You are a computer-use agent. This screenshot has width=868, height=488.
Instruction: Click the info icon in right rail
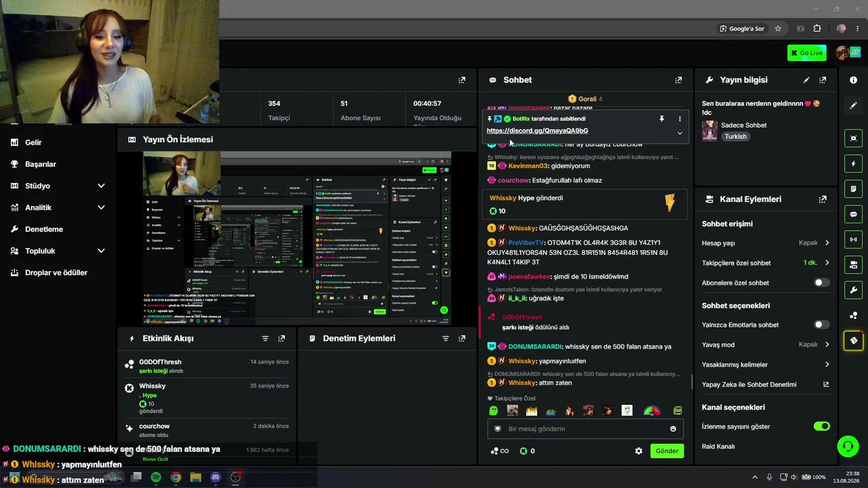click(x=853, y=80)
